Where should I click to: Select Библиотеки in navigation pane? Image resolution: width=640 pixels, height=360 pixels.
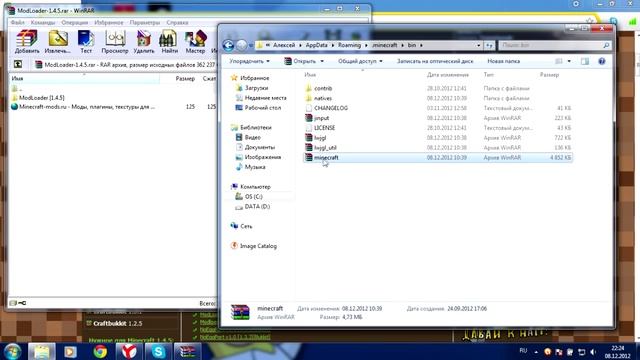pos(251,127)
